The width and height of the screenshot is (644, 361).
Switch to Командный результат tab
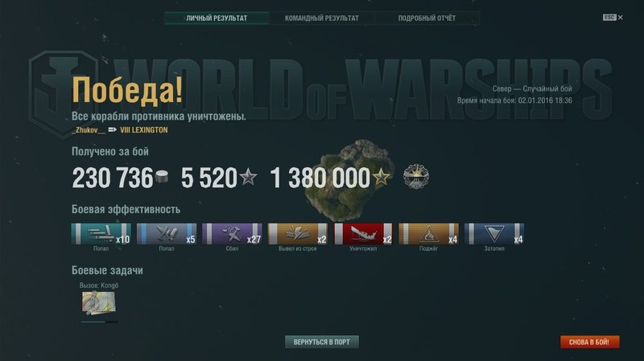pos(321,18)
